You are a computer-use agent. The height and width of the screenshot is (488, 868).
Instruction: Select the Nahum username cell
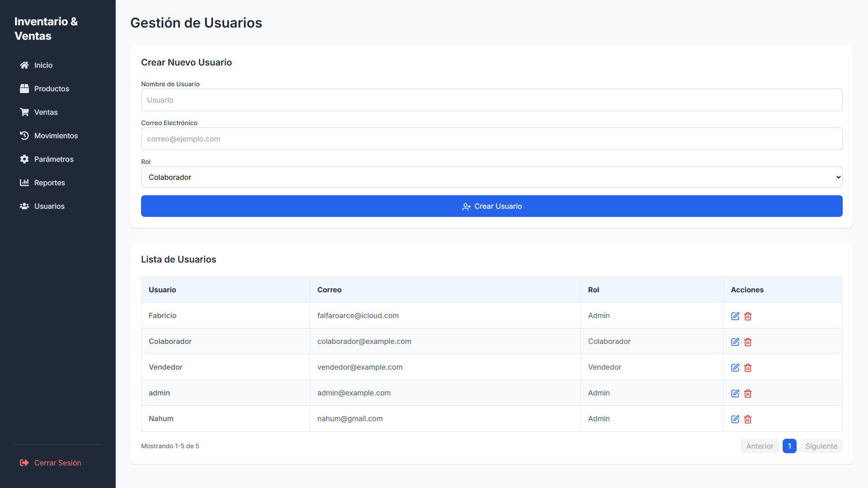click(226, 418)
